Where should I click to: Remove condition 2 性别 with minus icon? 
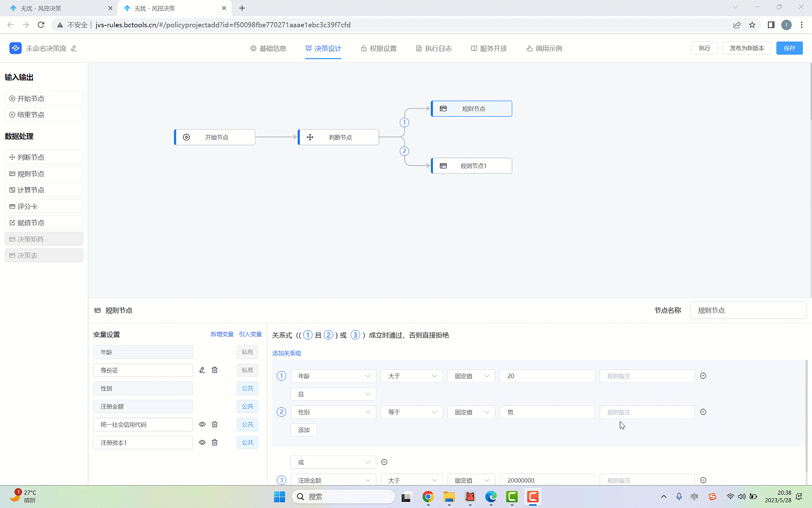pos(703,412)
